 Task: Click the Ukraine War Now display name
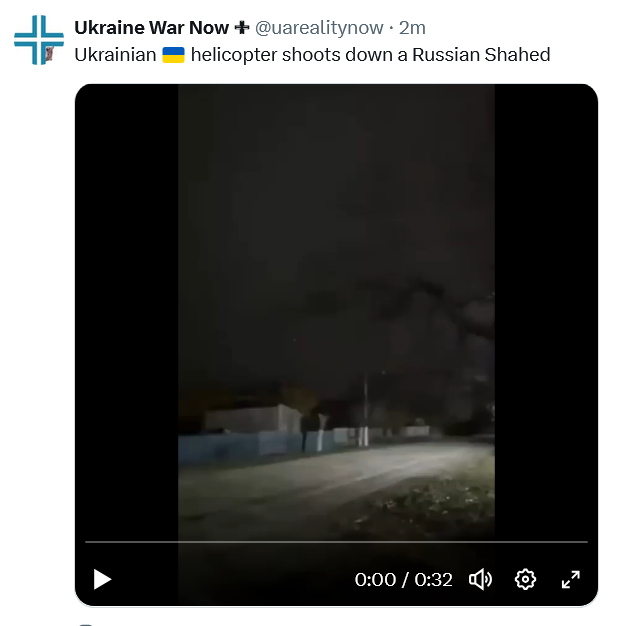151,28
